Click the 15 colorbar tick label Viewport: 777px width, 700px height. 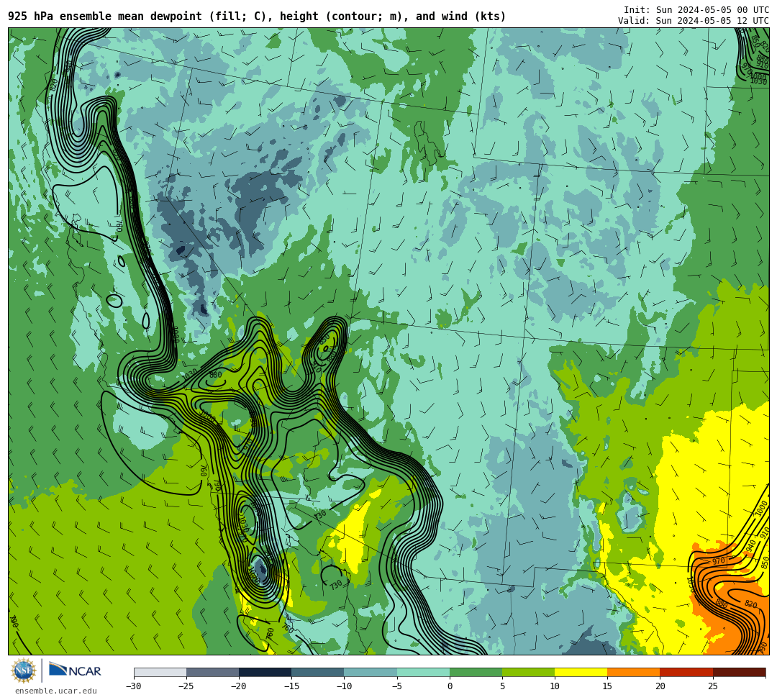[x=607, y=686]
